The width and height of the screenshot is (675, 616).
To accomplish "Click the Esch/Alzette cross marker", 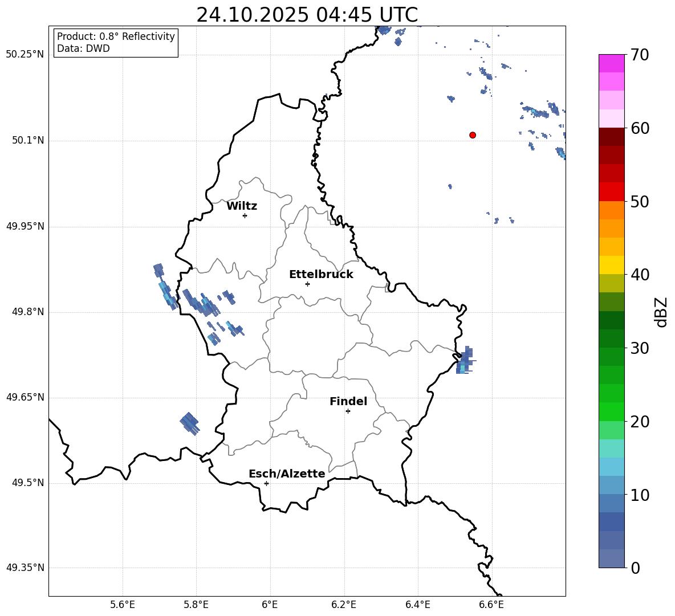I will coord(266,483).
